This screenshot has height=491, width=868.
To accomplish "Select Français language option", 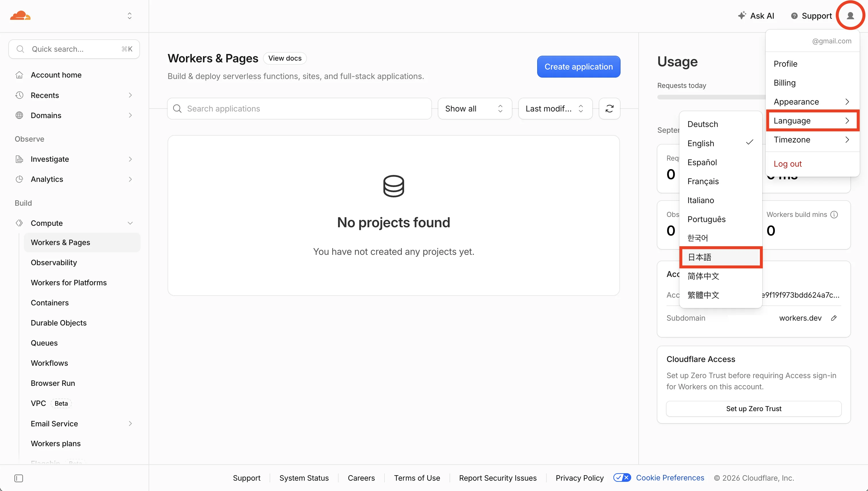I will point(721,181).
